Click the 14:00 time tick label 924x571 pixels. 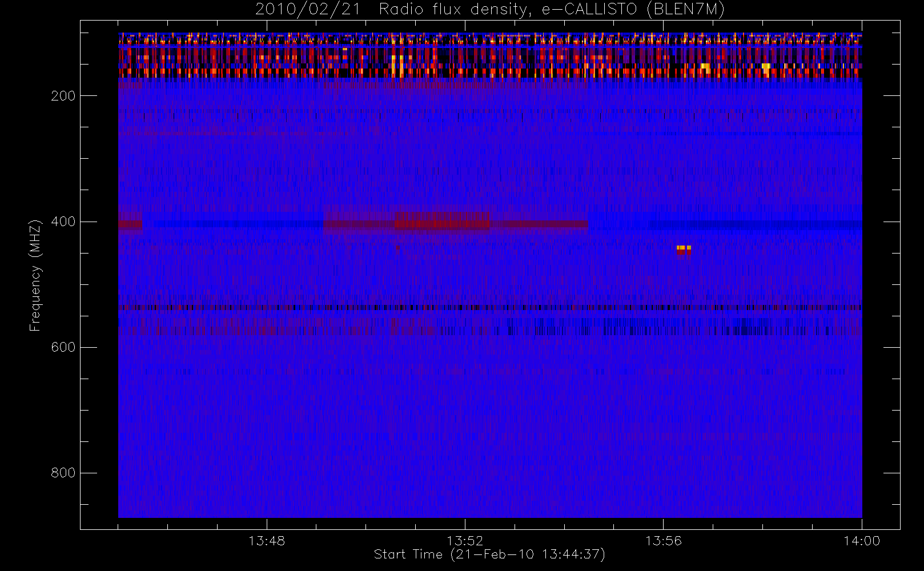click(x=862, y=541)
